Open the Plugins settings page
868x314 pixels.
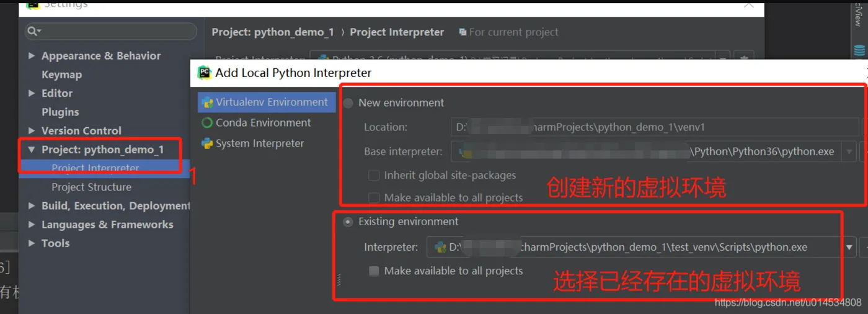(x=60, y=112)
